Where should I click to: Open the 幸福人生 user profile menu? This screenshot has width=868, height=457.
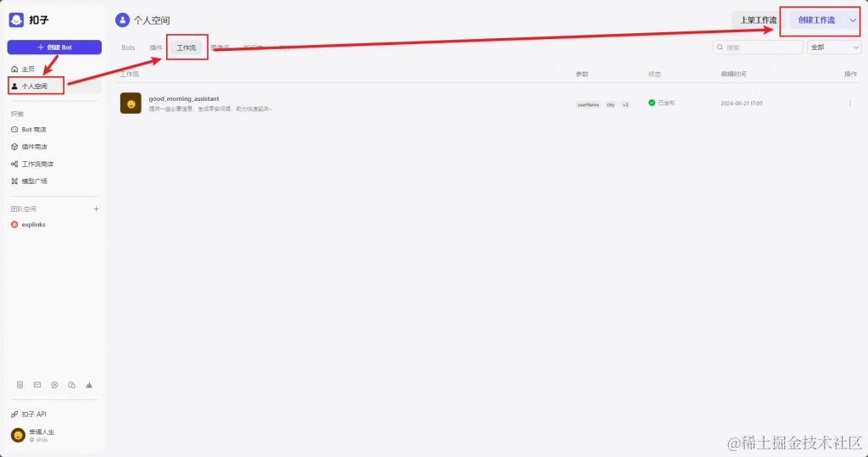pyautogui.click(x=33, y=436)
